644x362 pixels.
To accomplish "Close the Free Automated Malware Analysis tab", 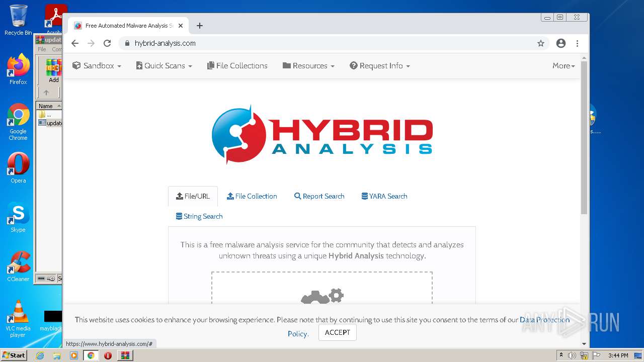I will point(181,26).
